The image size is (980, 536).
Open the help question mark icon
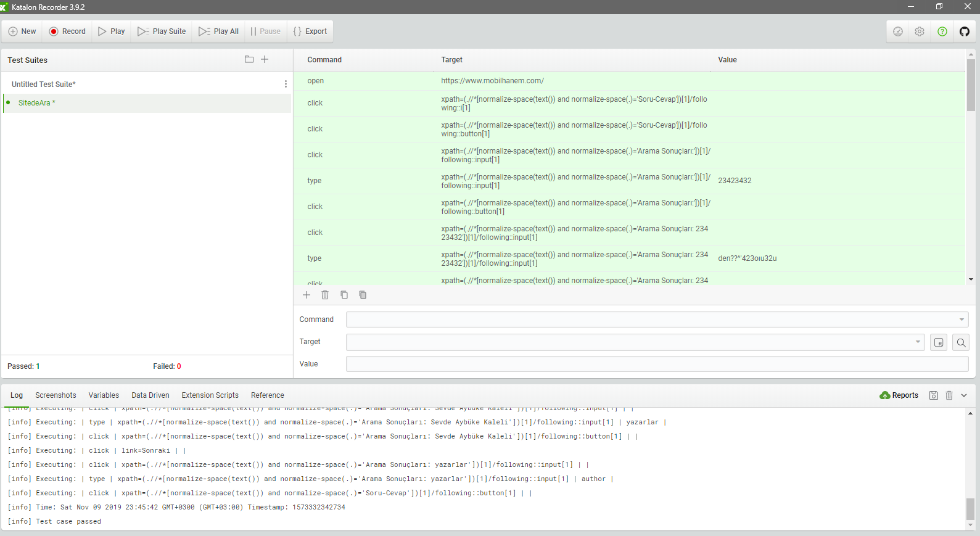(x=942, y=31)
